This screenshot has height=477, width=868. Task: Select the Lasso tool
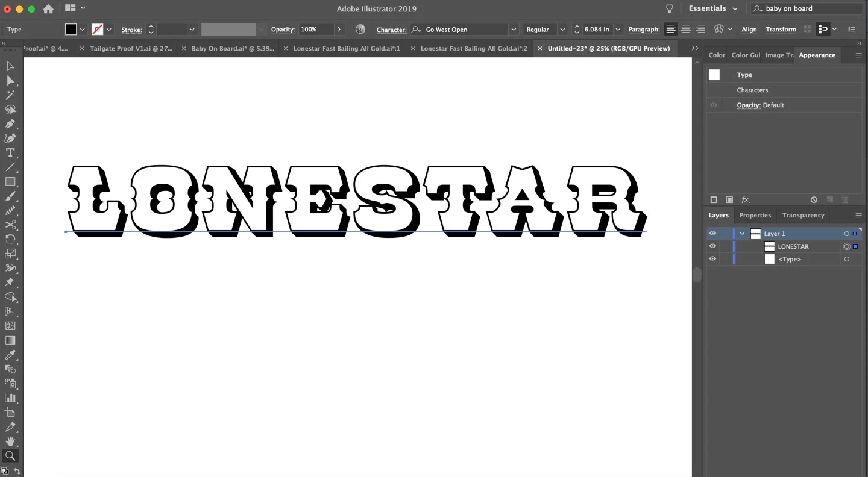(x=10, y=110)
